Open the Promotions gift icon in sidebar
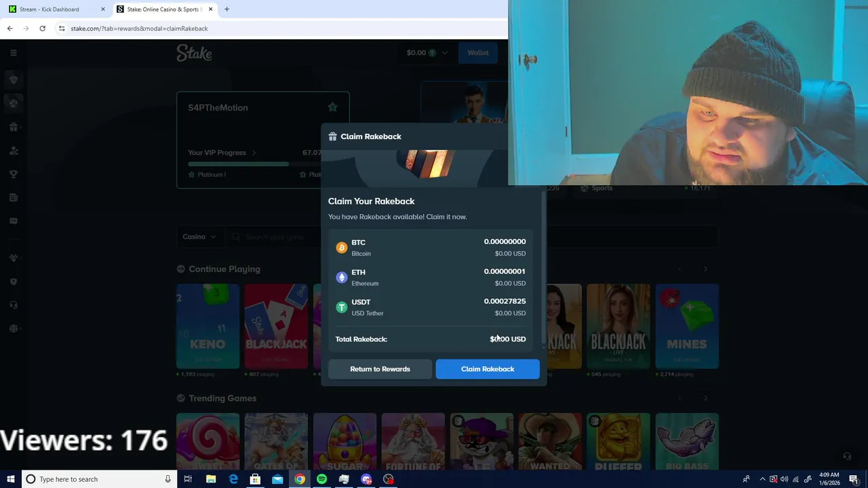 pos(13,127)
